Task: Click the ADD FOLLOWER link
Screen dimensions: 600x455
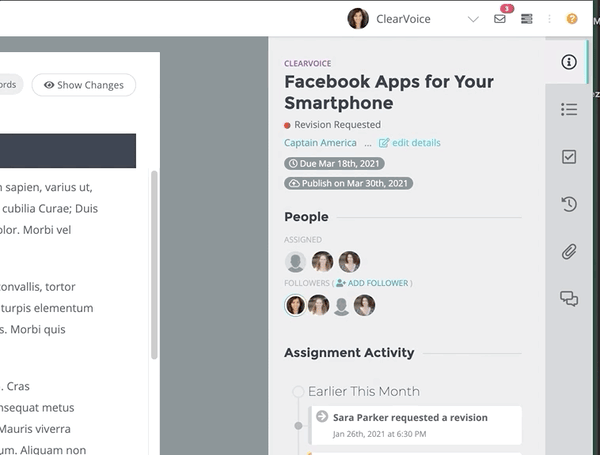Action: click(x=372, y=283)
